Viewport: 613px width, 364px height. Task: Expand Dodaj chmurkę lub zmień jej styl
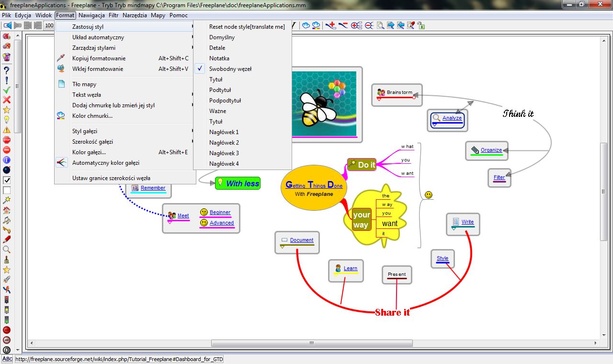(125, 105)
